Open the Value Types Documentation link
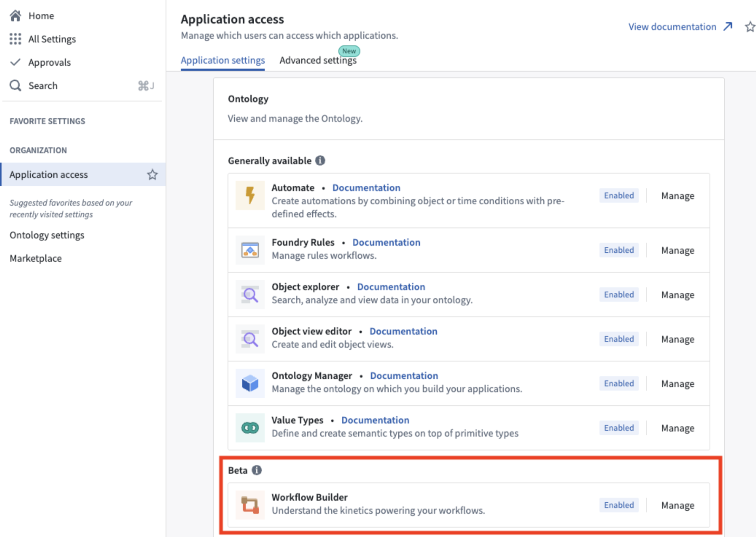Viewport: 756px width, 537px height. click(x=375, y=420)
